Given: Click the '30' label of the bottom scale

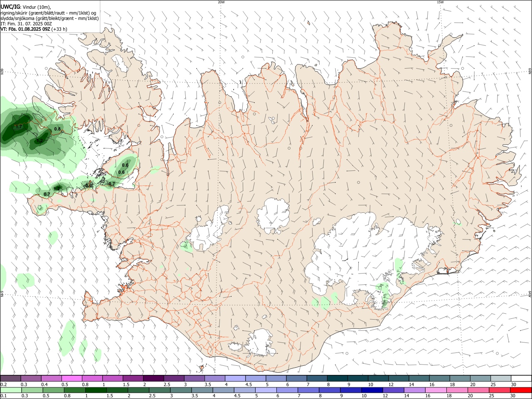Looking at the screenshot, I should tap(513, 396).
